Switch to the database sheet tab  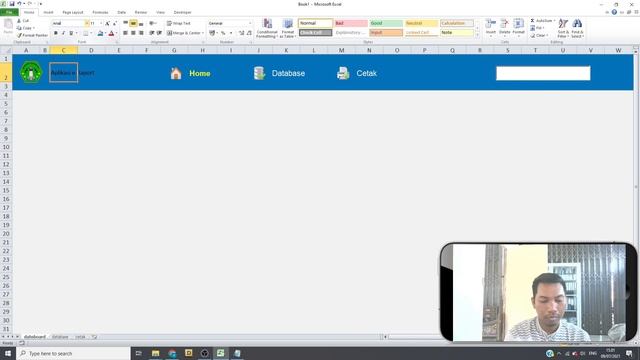pyautogui.click(x=60, y=337)
